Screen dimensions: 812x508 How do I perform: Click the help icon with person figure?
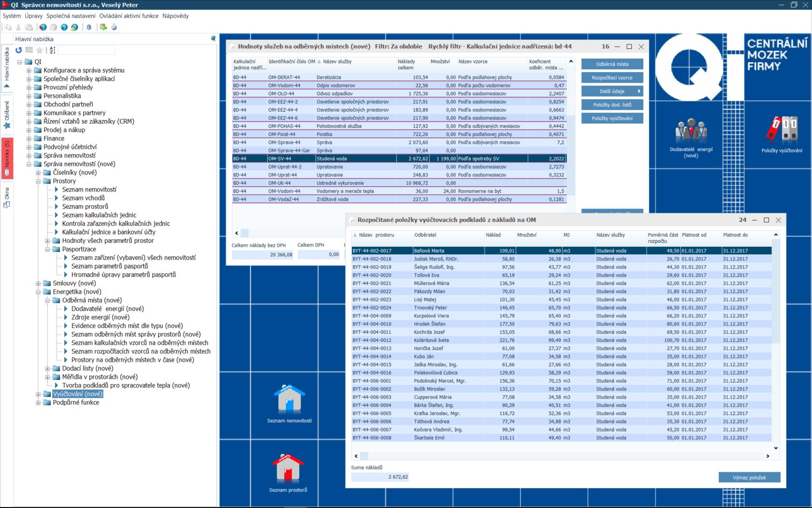click(74, 28)
